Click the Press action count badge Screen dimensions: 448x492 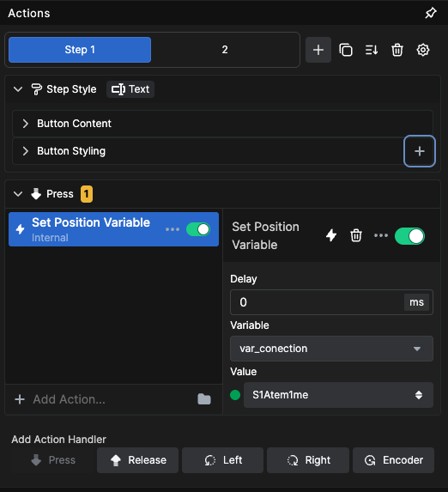[87, 194]
